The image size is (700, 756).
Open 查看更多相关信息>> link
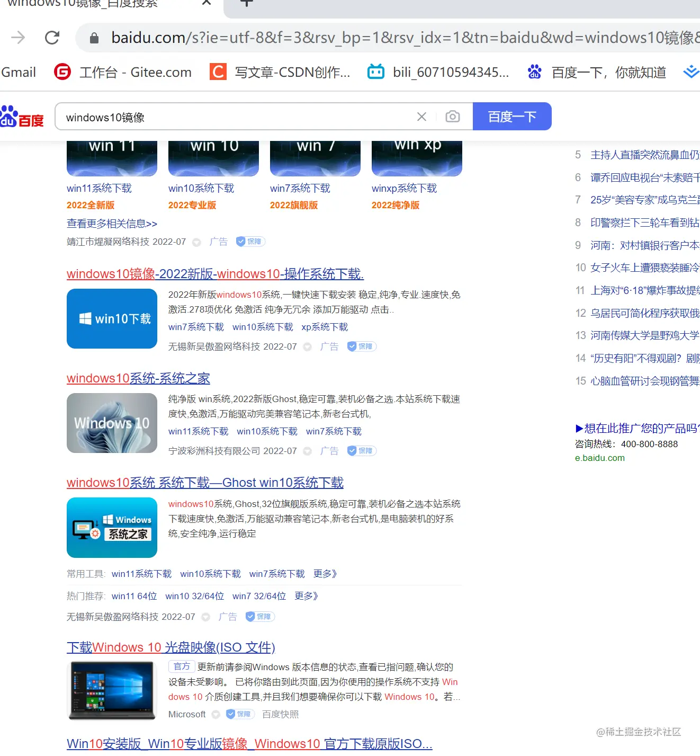coord(112,224)
